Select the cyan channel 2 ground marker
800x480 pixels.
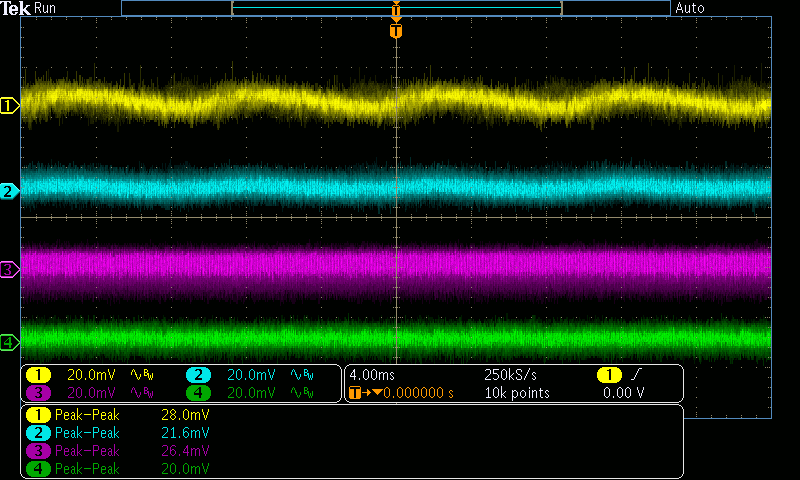pos(9,191)
